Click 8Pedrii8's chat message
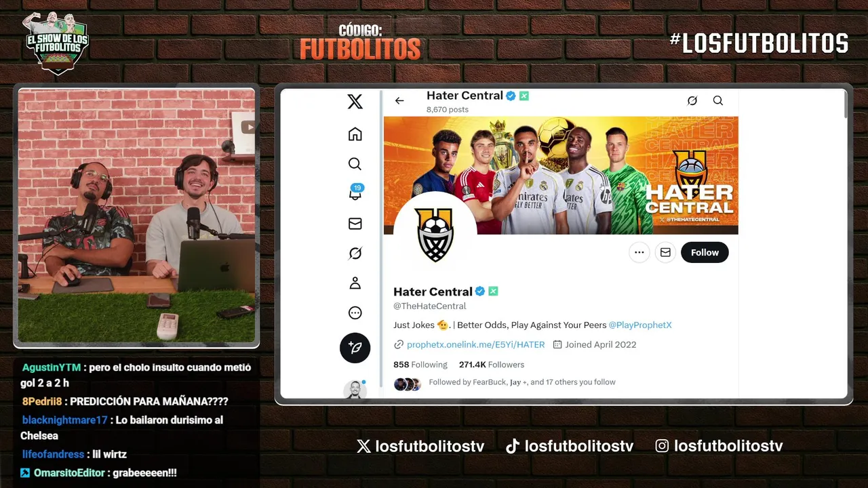The image size is (868, 488). (x=125, y=401)
